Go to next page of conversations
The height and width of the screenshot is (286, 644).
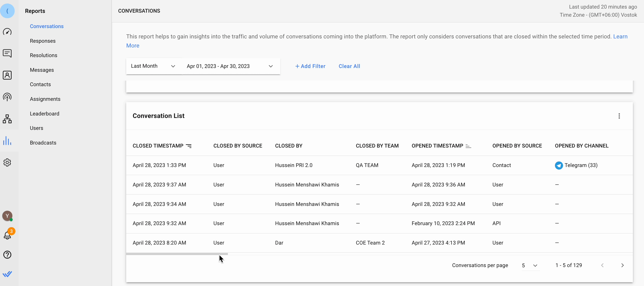tap(622, 265)
